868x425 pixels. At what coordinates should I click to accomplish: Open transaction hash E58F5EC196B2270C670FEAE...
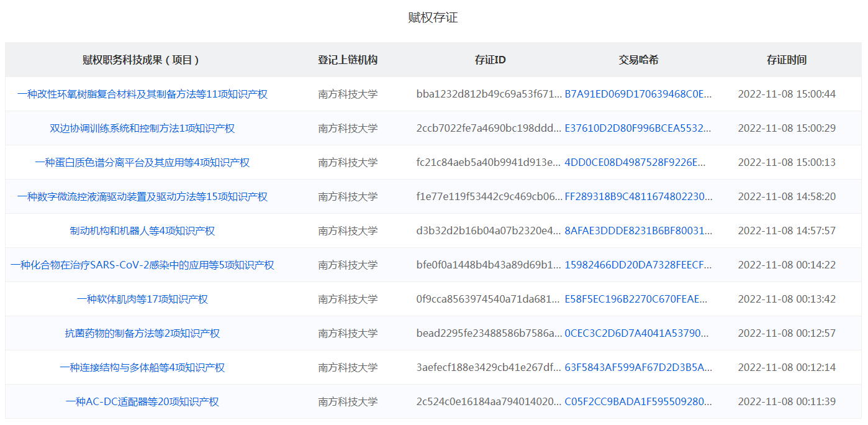[636, 299]
